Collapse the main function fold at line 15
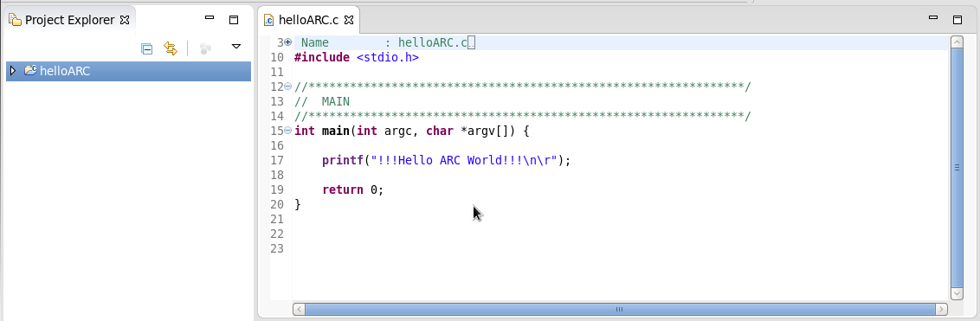This screenshot has width=980, height=321. [288, 131]
